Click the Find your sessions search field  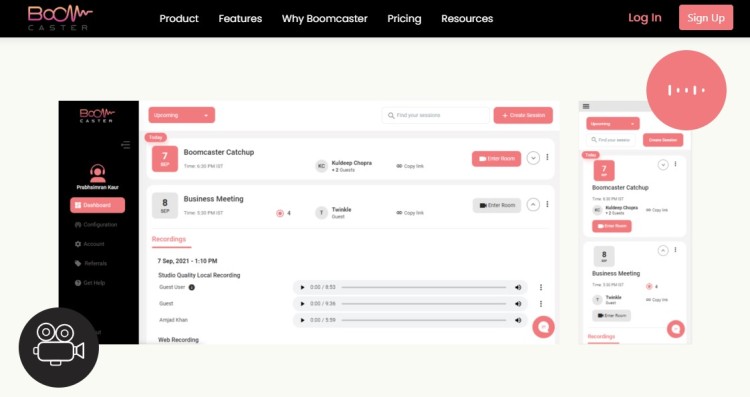pyautogui.click(x=435, y=115)
